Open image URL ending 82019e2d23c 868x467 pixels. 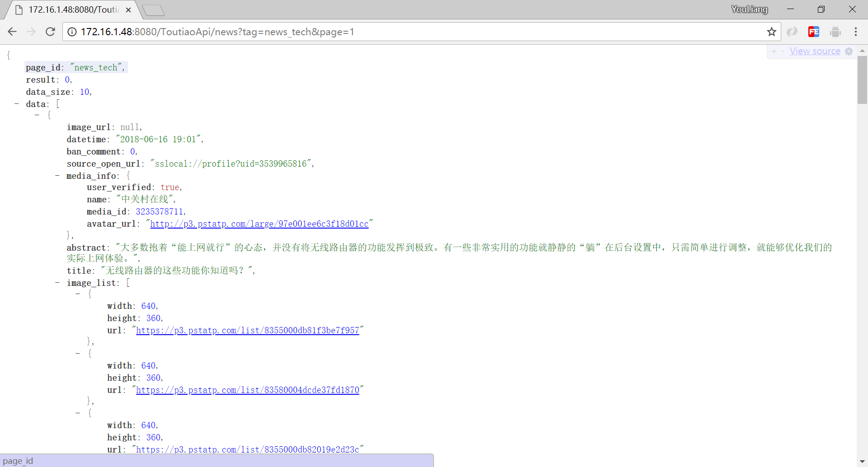pos(247,449)
